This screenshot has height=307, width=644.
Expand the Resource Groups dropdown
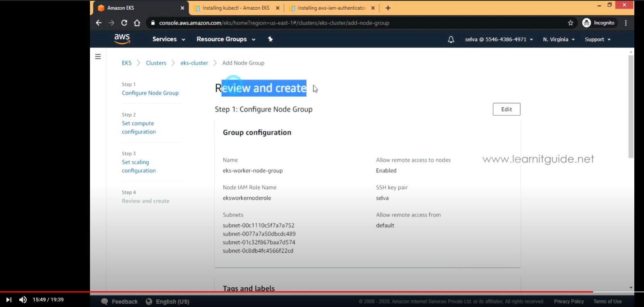[x=226, y=39]
